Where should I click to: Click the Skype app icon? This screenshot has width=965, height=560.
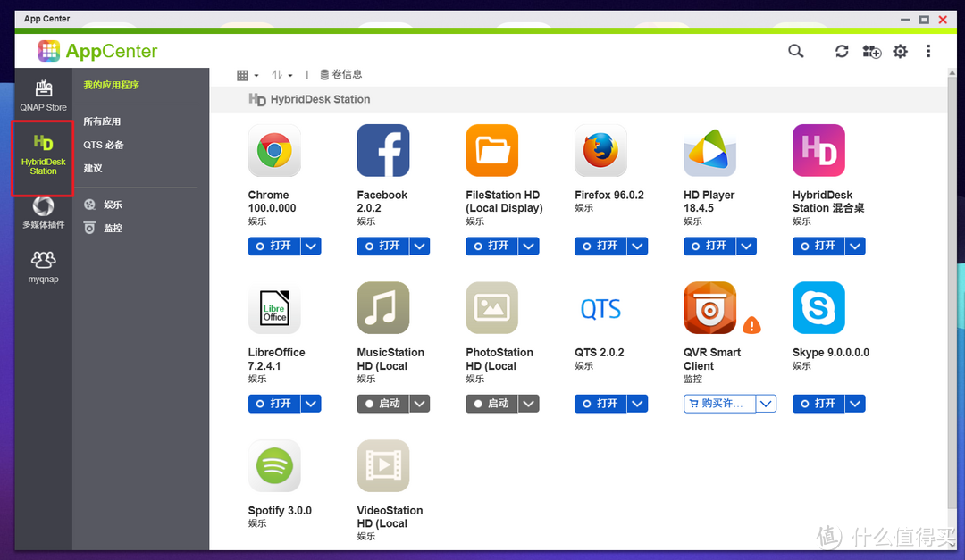[818, 308]
